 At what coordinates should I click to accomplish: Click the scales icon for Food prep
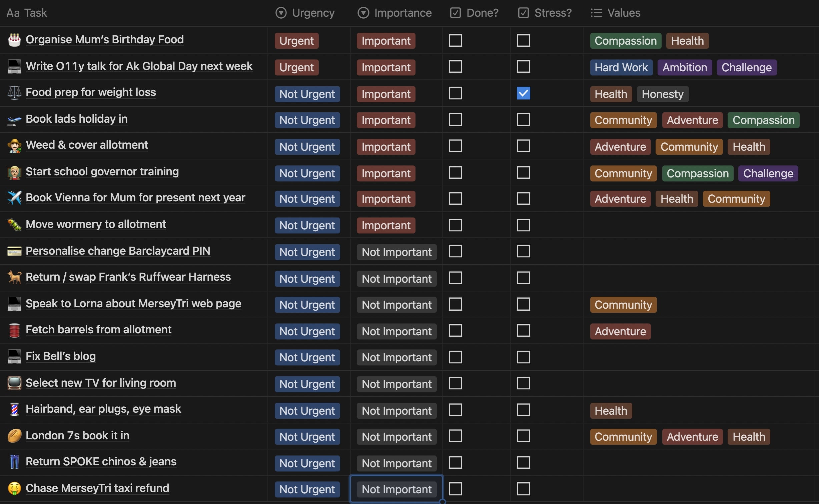[14, 93]
